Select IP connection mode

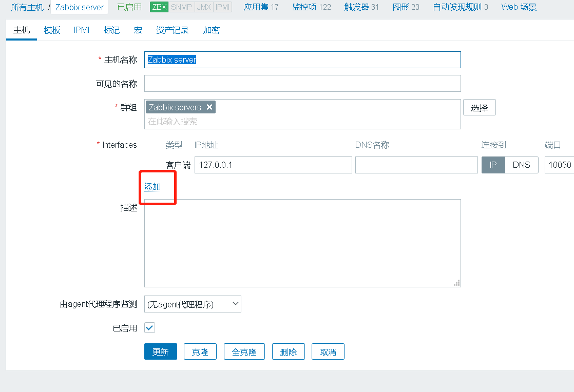(x=493, y=165)
